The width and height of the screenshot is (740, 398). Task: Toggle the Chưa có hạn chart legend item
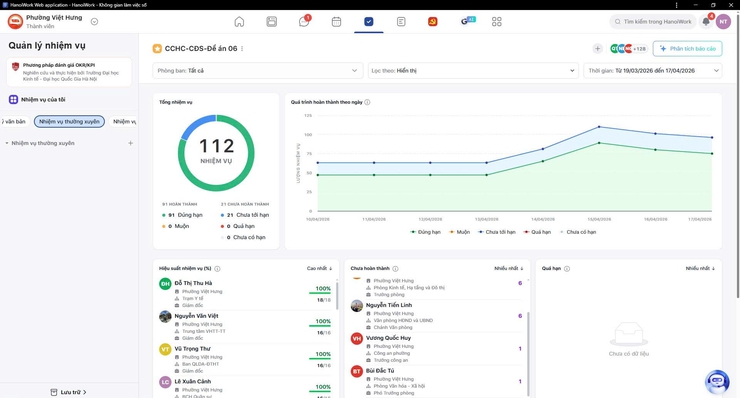click(x=578, y=232)
